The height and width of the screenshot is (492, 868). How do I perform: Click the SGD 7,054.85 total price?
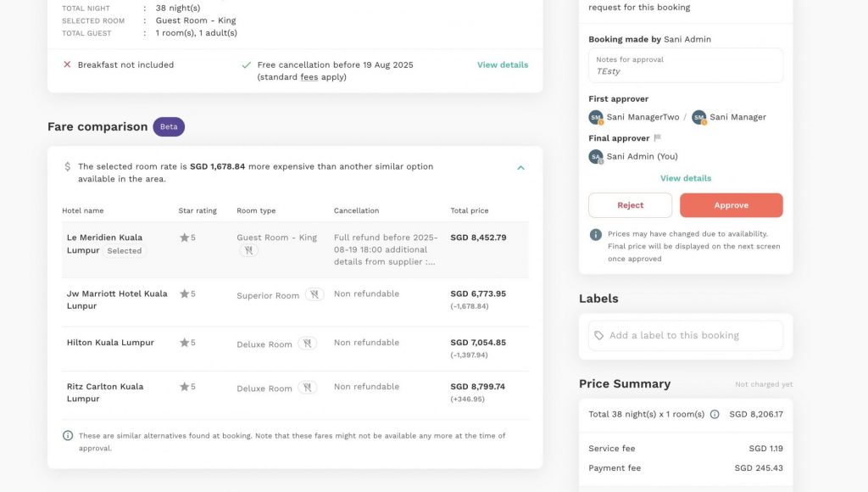[478, 343]
